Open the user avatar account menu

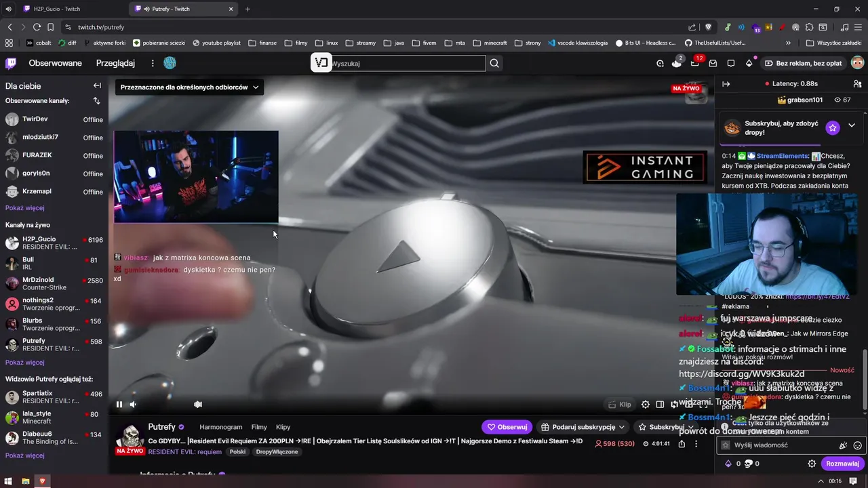coord(858,63)
